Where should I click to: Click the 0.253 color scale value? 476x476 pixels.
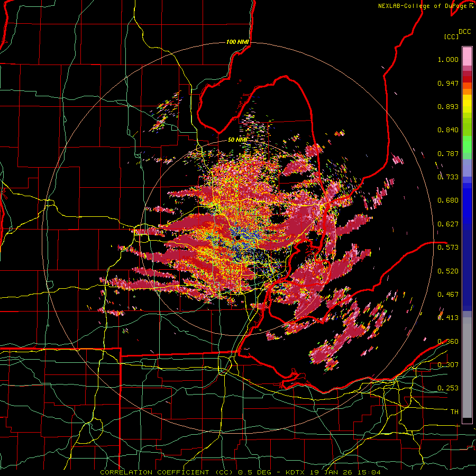click(448, 388)
